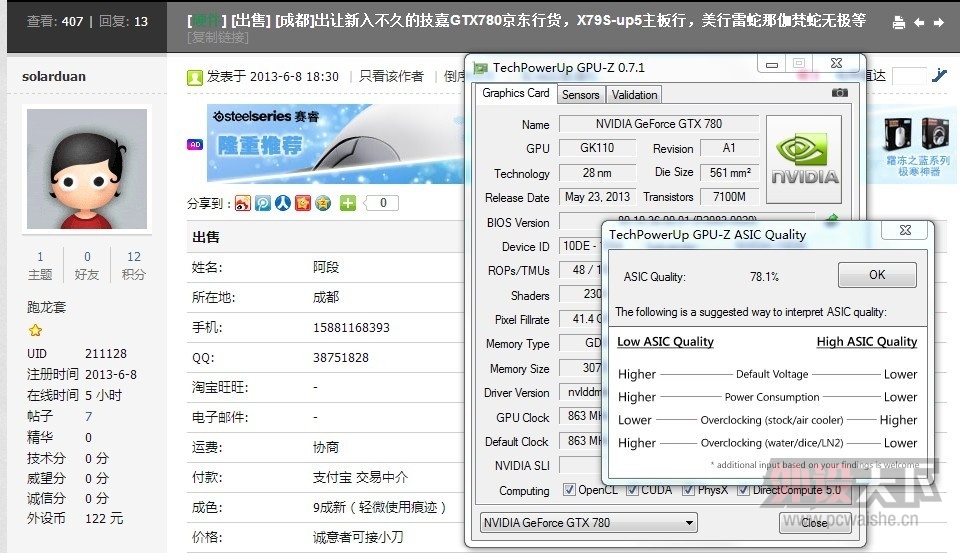This screenshot has width=960, height=553.
Task: Click the GPU value GK110
Action: [x=597, y=148]
